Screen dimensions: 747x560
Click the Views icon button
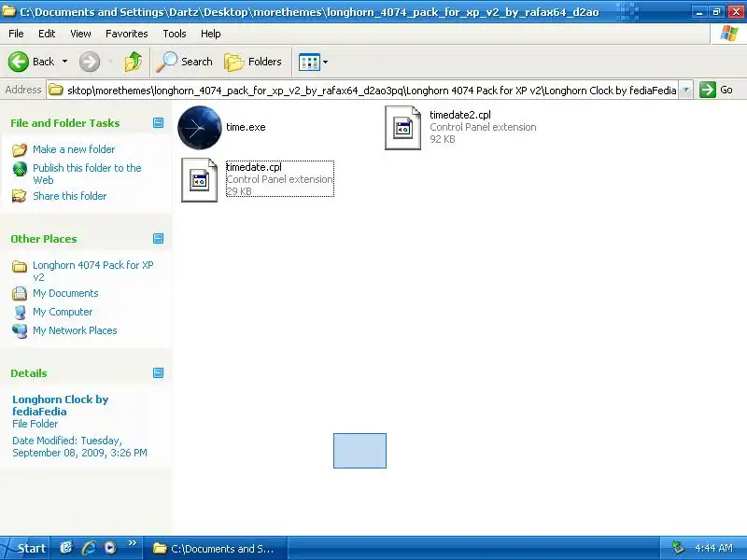point(309,62)
